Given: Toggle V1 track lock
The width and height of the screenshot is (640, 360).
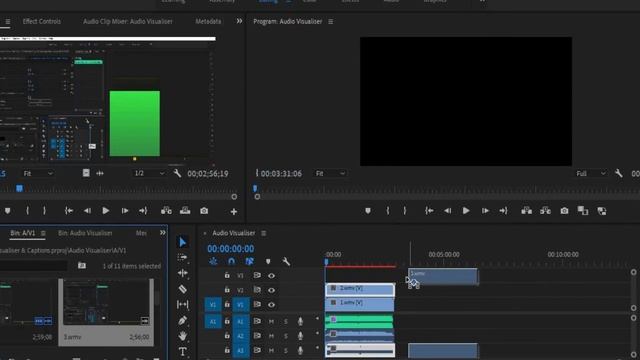Looking at the screenshot, I should tap(227, 304).
